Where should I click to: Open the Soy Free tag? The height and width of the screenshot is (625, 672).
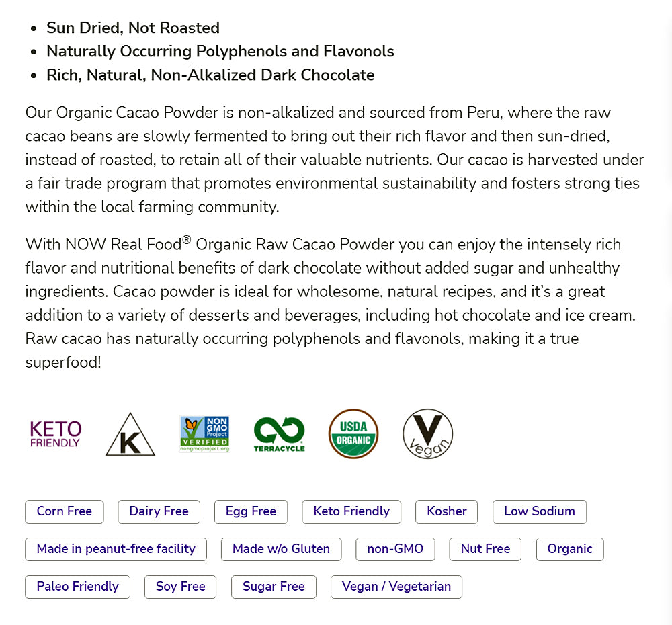[x=181, y=587]
